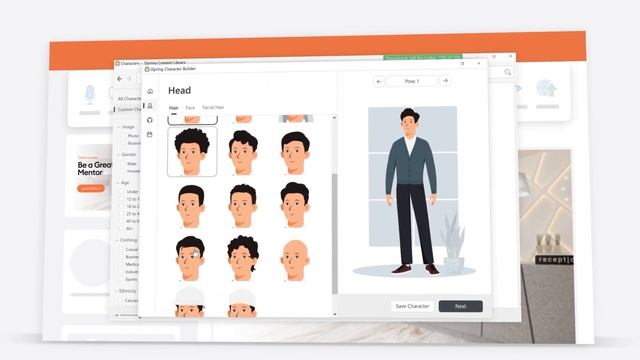Maximize the Character Builder window

(462, 64)
